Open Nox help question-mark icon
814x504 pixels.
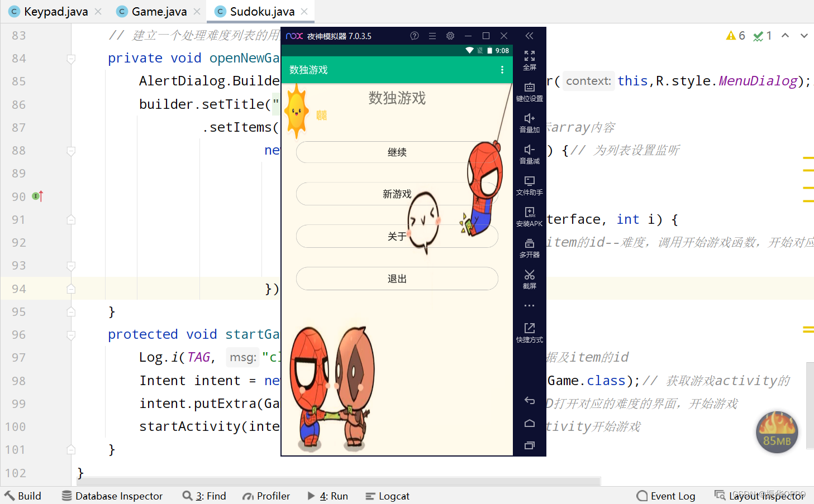(x=415, y=36)
